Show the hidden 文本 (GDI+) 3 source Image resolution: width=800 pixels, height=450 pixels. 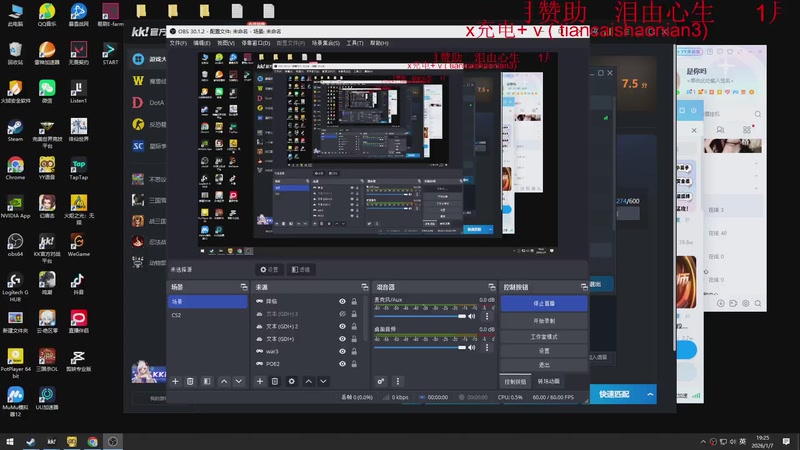point(342,314)
